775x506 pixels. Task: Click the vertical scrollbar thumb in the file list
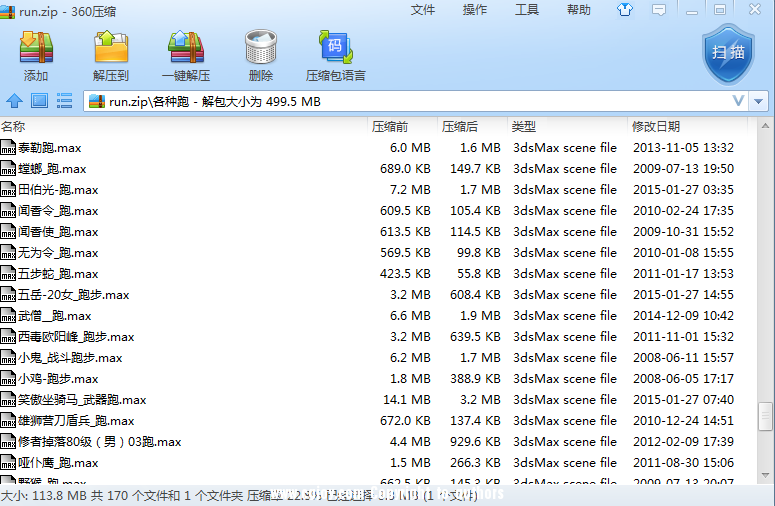(x=766, y=416)
